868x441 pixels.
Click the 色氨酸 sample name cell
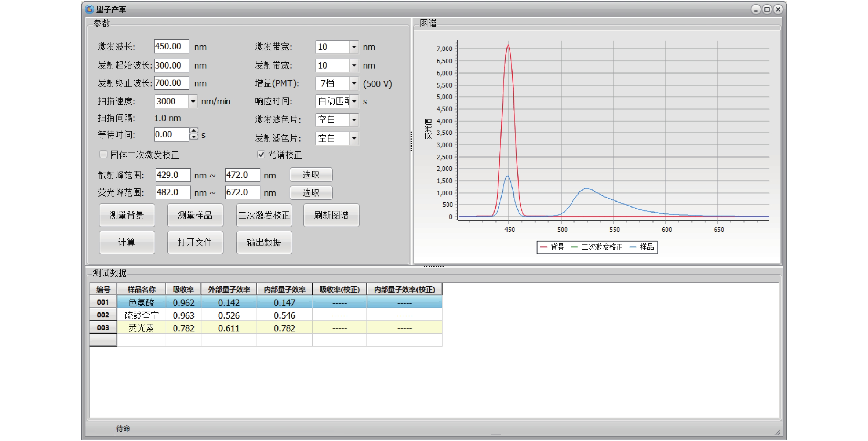coord(141,302)
